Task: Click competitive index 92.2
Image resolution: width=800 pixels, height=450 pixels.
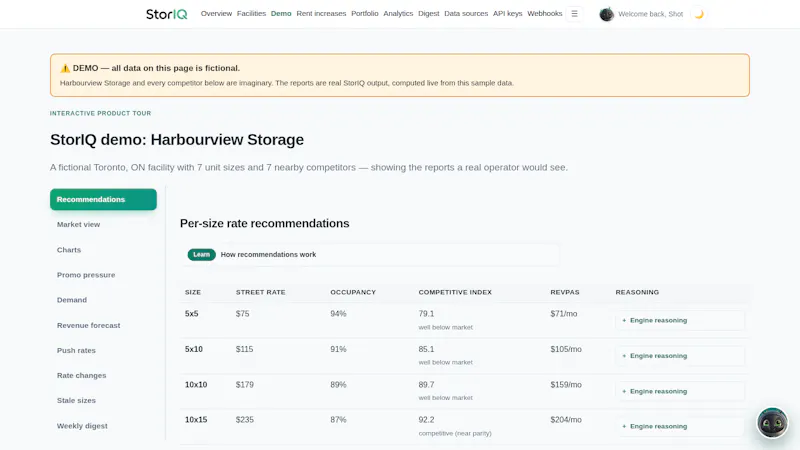Action: (426, 420)
